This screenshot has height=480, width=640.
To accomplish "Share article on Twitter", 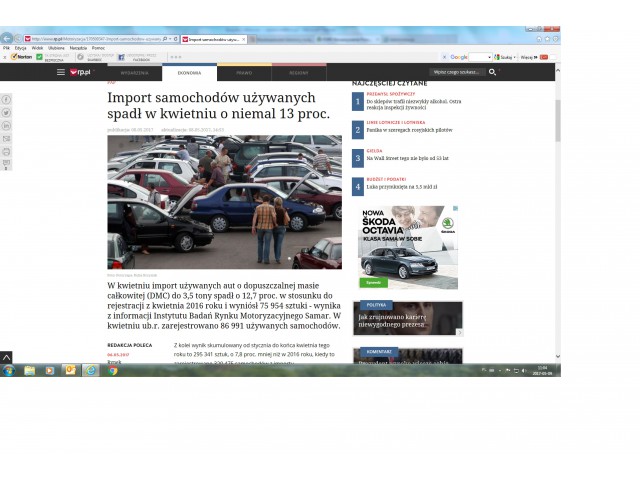I will [6, 113].
